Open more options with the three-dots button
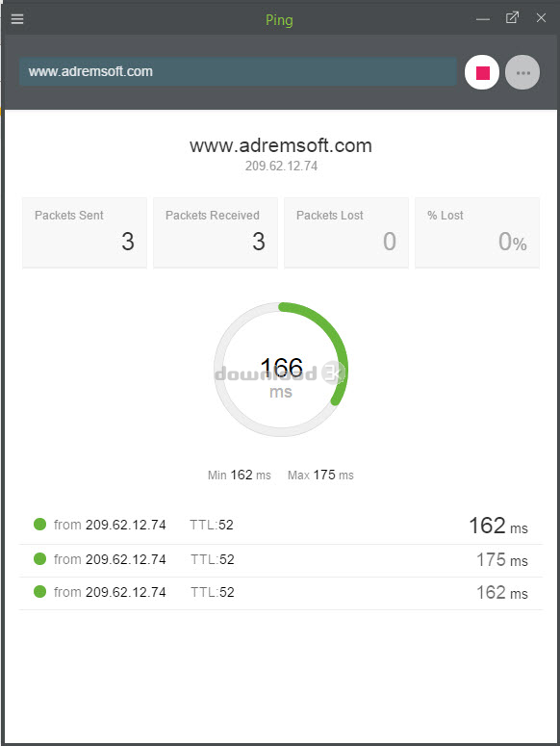Viewport: 560px width, 746px height. [522, 72]
